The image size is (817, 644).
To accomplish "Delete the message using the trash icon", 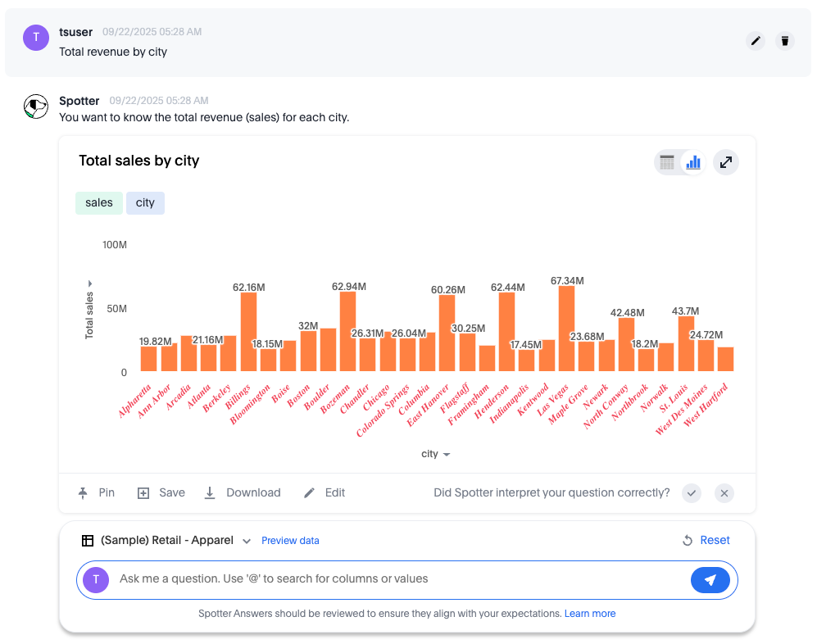I will pos(785,41).
